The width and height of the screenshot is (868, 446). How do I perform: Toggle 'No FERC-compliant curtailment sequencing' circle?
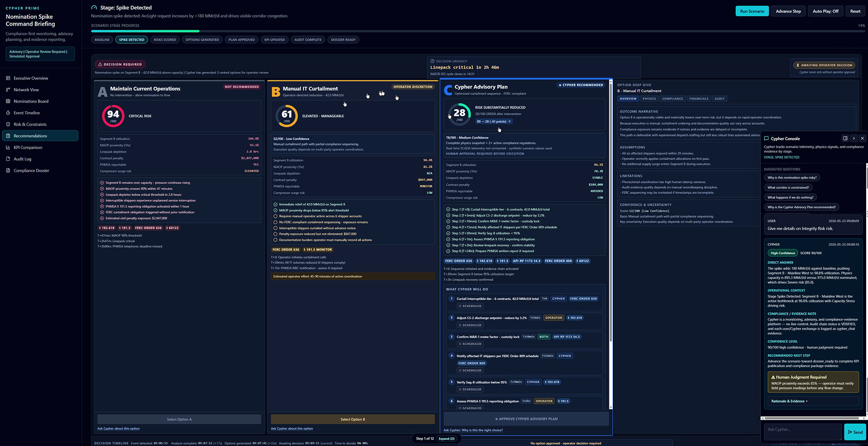pos(275,222)
